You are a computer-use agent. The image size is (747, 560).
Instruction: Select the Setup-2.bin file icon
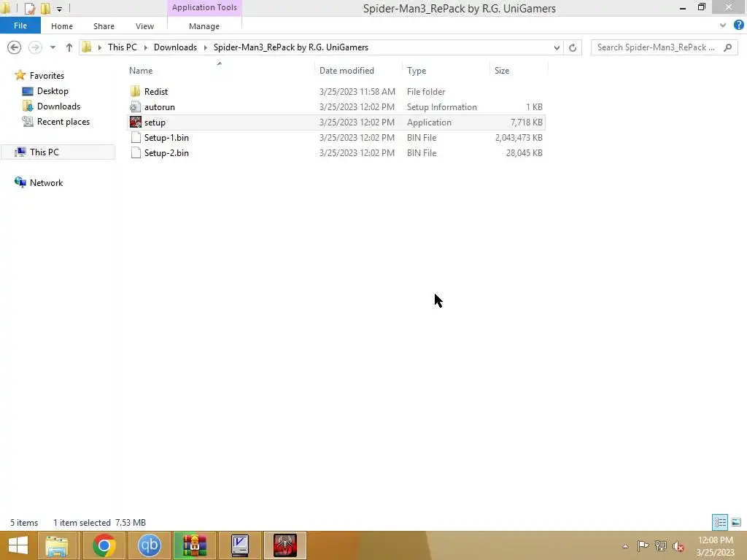tap(136, 153)
